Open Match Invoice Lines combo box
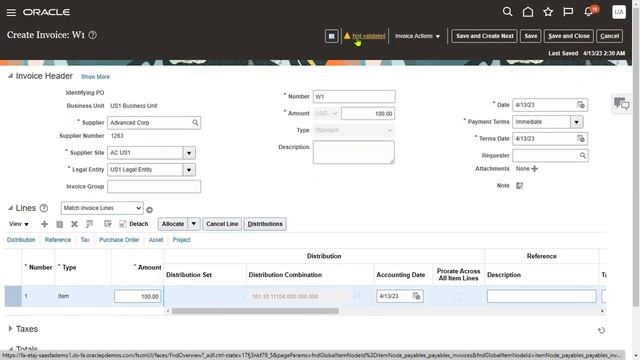The height and width of the screenshot is (360, 640). coord(102,208)
